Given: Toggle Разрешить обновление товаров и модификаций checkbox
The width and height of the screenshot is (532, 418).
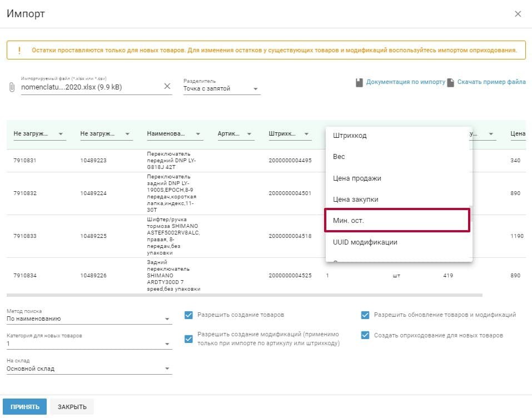Looking at the screenshot, I should pyautogui.click(x=365, y=315).
